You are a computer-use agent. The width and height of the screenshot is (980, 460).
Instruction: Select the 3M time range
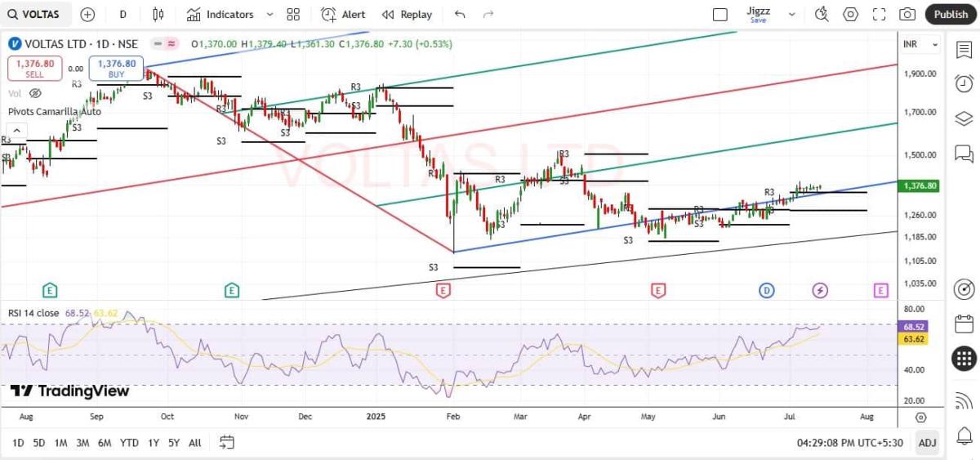pos(82,443)
